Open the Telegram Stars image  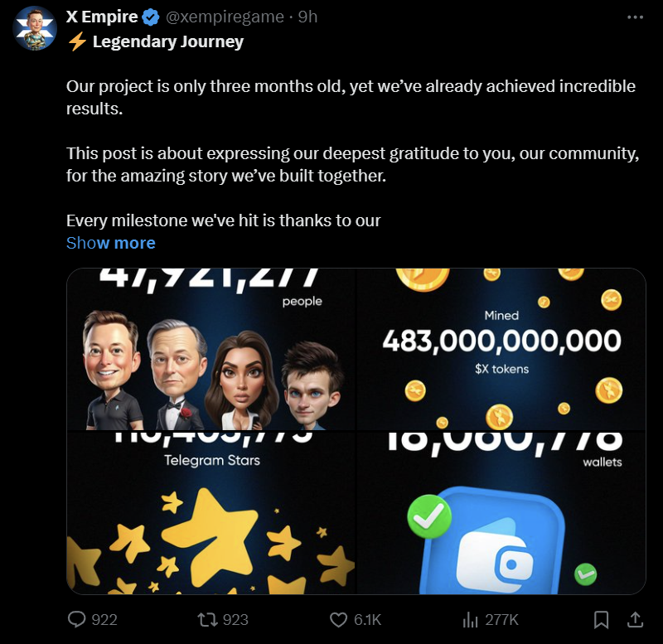pyautogui.click(x=211, y=513)
